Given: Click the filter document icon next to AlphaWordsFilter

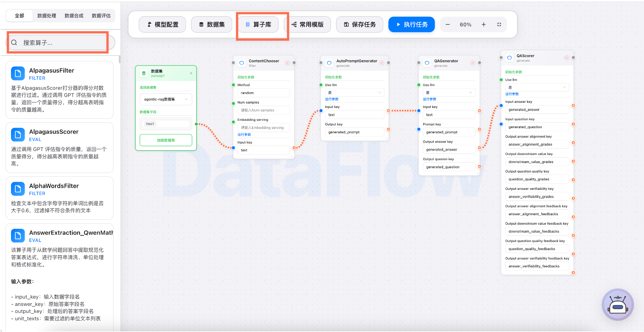Looking at the screenshot, I should tap(18, 188).
